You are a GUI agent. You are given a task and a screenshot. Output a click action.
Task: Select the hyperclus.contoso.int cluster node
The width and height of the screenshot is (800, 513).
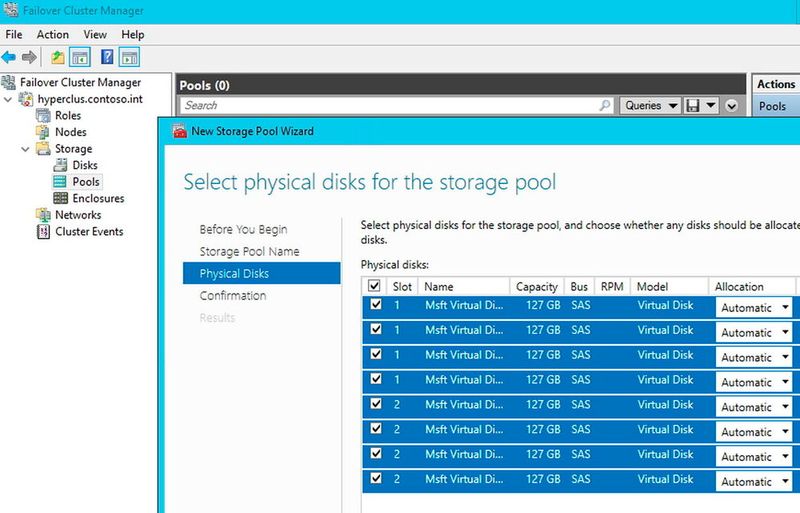coord(90,99)
